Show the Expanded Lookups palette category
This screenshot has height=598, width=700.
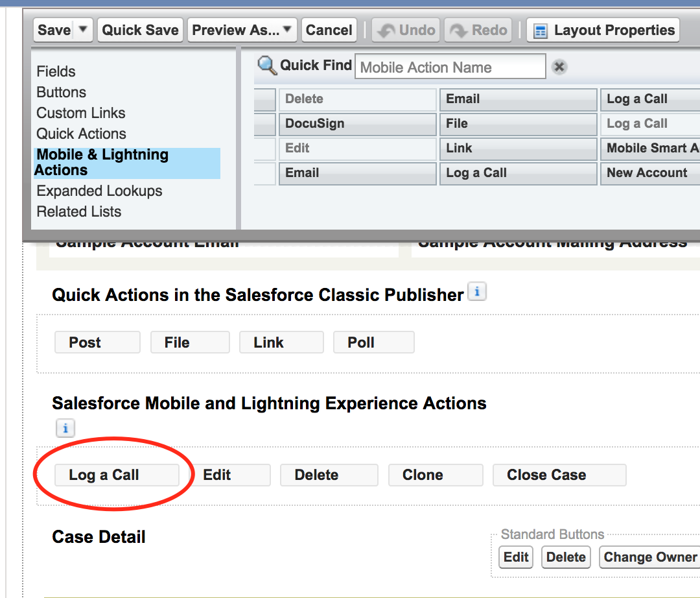(99, 191)
